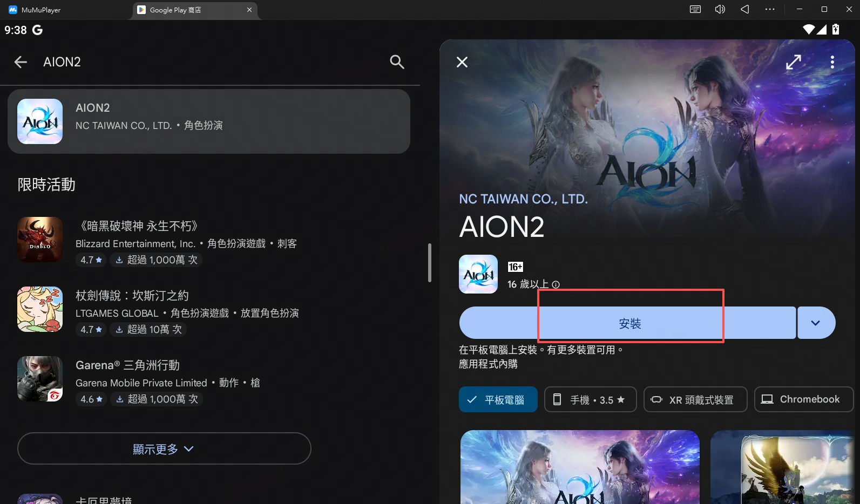Viewport: 860px width, 504px height.
Task: Click the age rating info icon
Action: pyautogui.click(x=556, y=284)
